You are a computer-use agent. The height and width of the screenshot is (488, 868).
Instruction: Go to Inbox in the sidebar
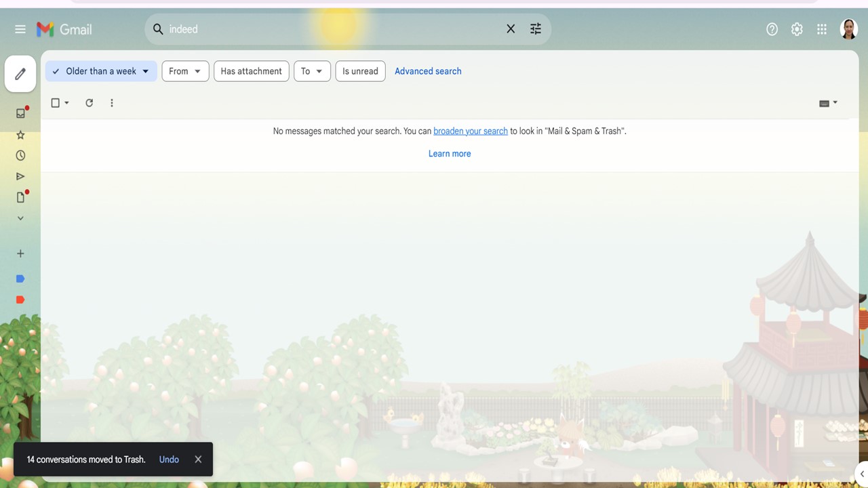[20, 113]
